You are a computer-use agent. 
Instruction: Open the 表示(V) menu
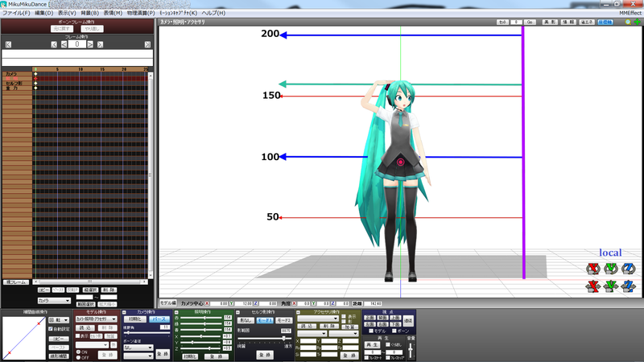(67, 13)
